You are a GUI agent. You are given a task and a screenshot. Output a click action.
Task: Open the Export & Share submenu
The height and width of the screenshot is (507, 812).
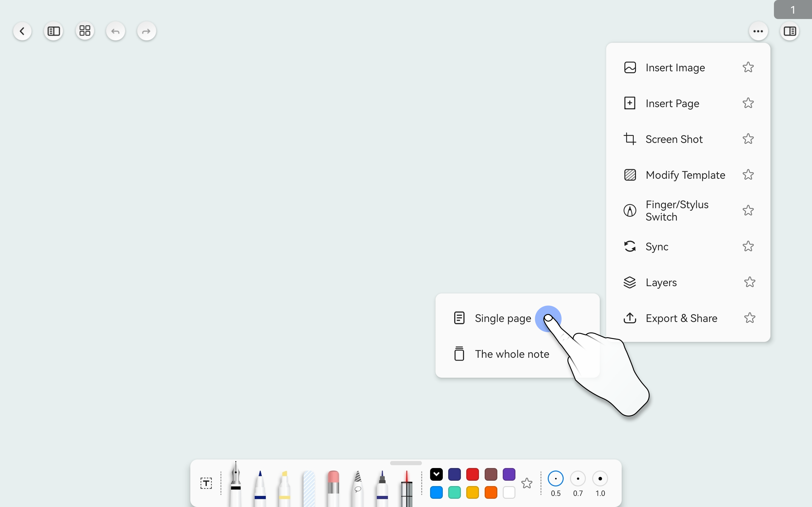pyautogui.click(x=681, y=318)
